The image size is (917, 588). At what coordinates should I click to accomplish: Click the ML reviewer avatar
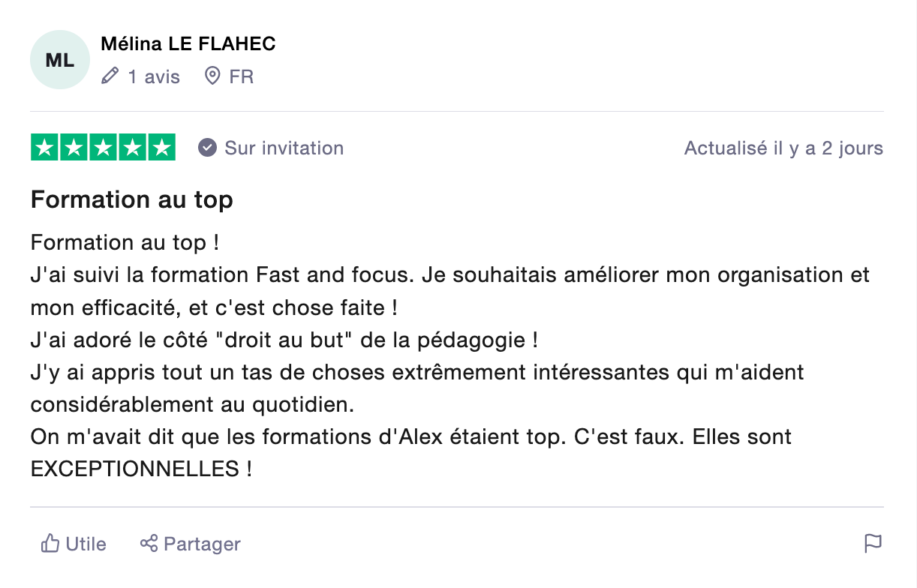click(60, 60)
